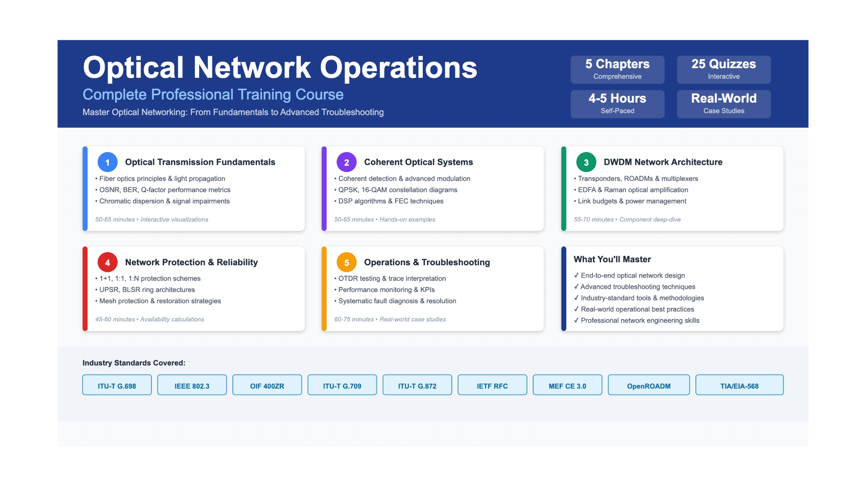Click the blue chapter 1 number circle
Viewport: 868px width, 488px height.
[x=107, y=162]
